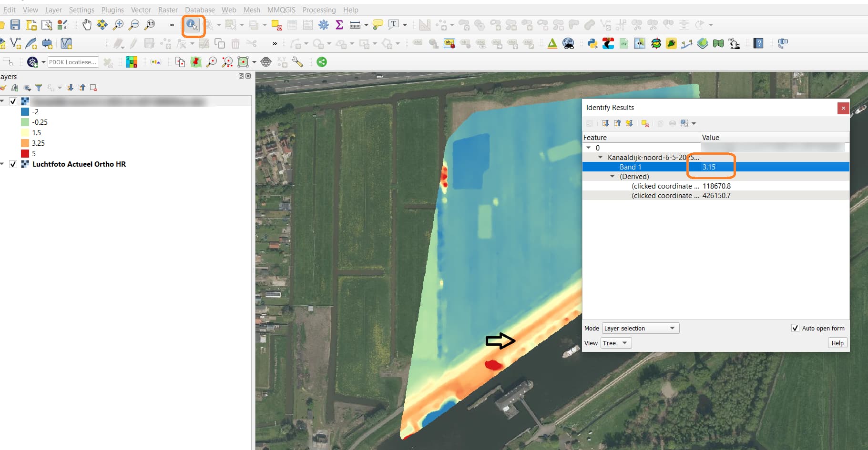Open the Mode dropdown showing Layer selection

click(x=640, y=328)
